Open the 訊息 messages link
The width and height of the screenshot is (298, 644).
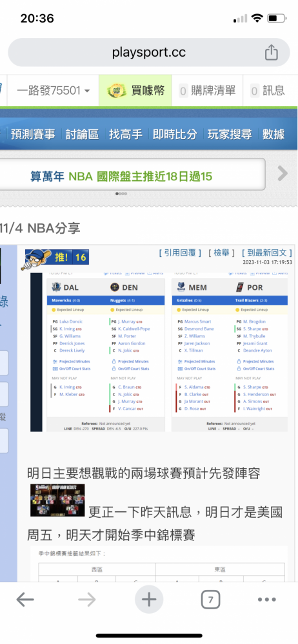pos(268,90)
